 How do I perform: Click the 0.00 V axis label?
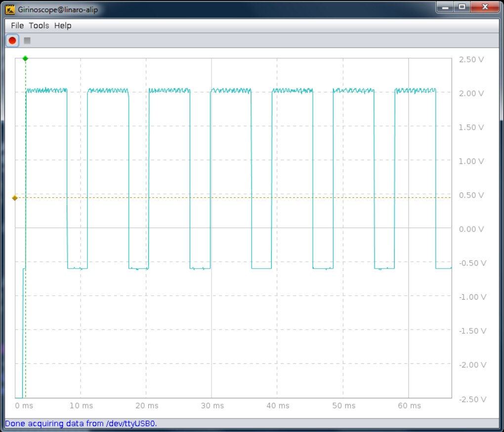471,229
